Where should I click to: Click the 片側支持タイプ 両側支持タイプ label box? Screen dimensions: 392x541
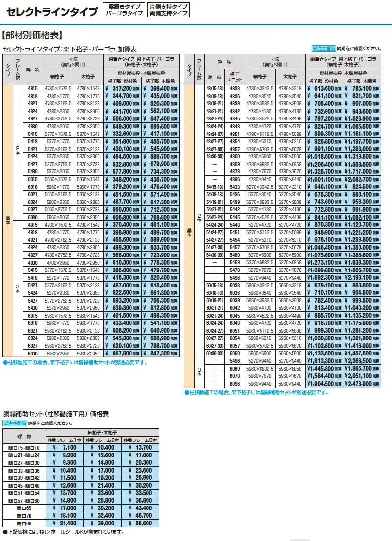pyautogui.click(x=169, y=10)
